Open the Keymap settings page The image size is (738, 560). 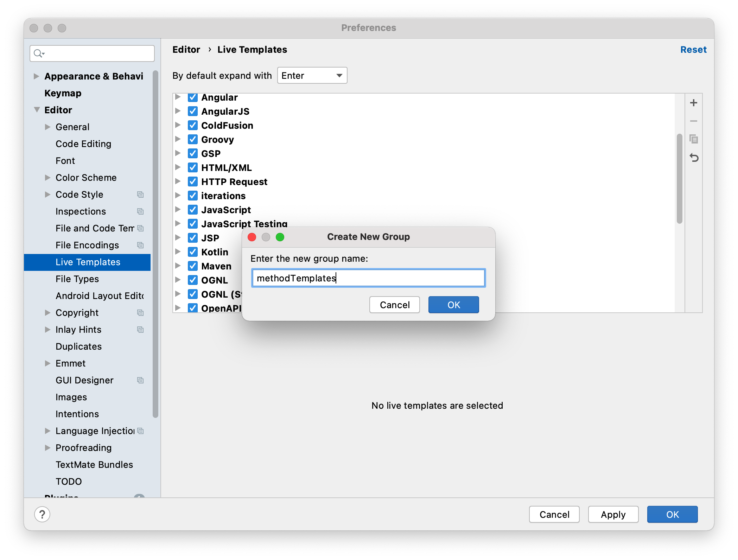pos(63,93)
